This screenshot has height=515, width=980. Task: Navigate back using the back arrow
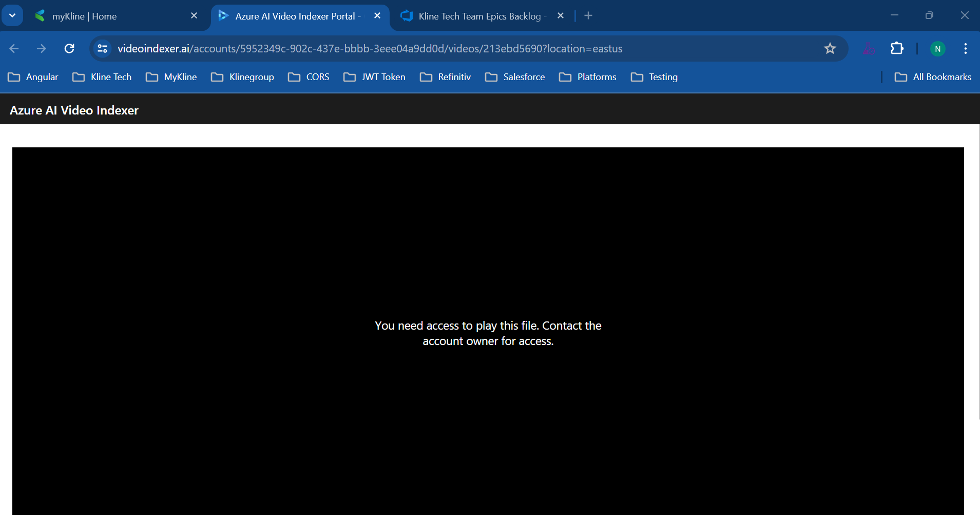[14, 48]
